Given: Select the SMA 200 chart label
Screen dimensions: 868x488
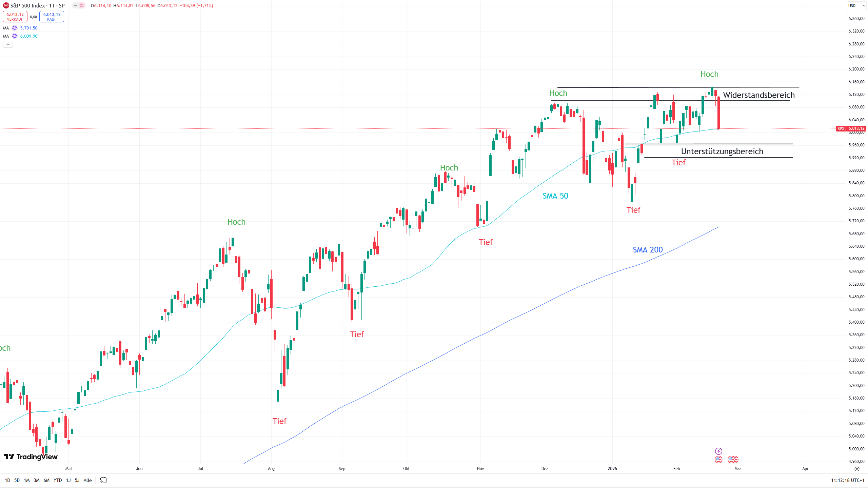Looking at the screenshot, I should (x=648, y=250).
